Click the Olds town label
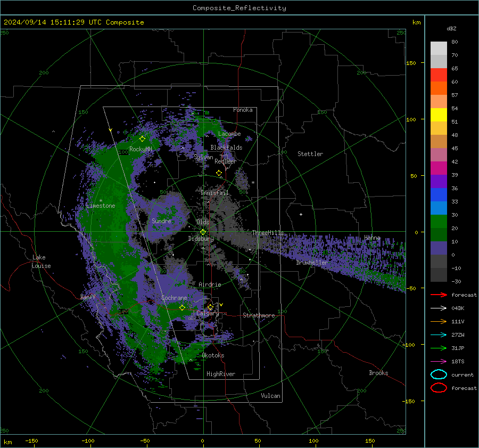479x448 pixels. [x=203, y=222]
